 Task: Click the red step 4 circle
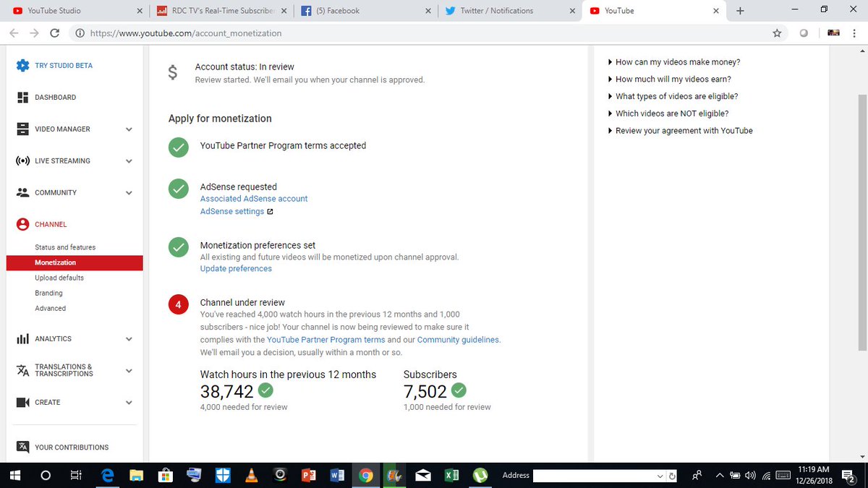point(178,304)
